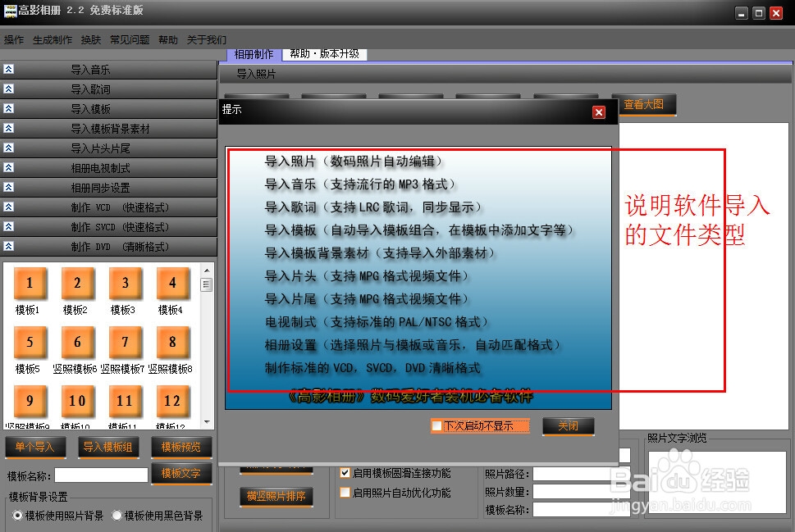Pick template icon numbered 12
Viewport: 795px width, 532px height.
(172, 401)
